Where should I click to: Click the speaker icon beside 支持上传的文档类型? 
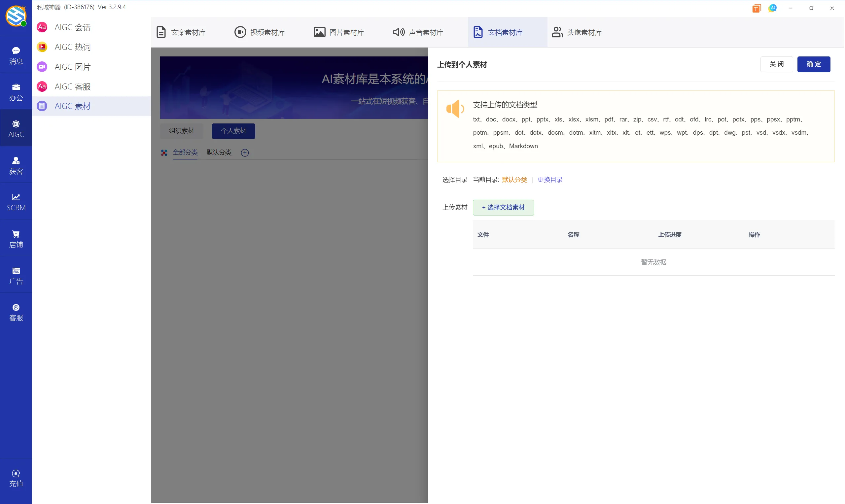pyautogui.click(x=455, y=109)
